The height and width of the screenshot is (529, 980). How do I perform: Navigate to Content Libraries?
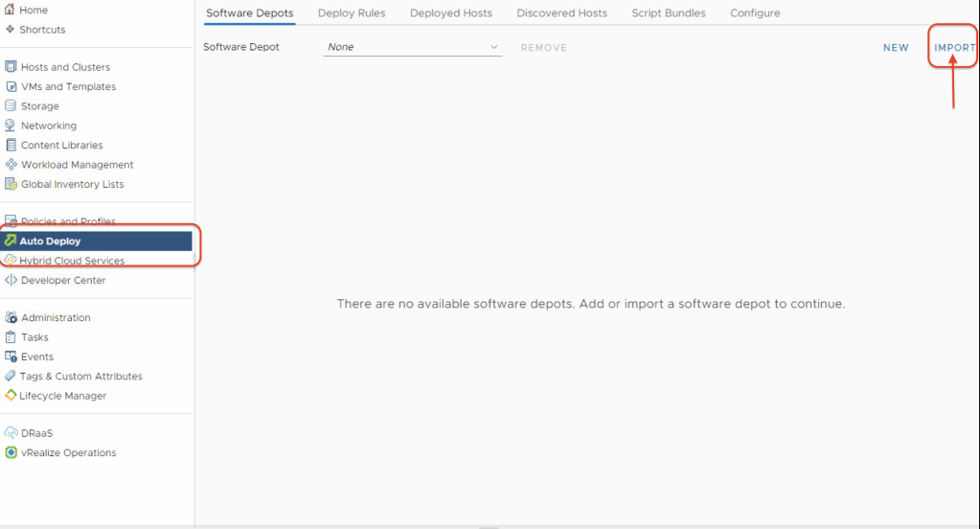[61, 145]
